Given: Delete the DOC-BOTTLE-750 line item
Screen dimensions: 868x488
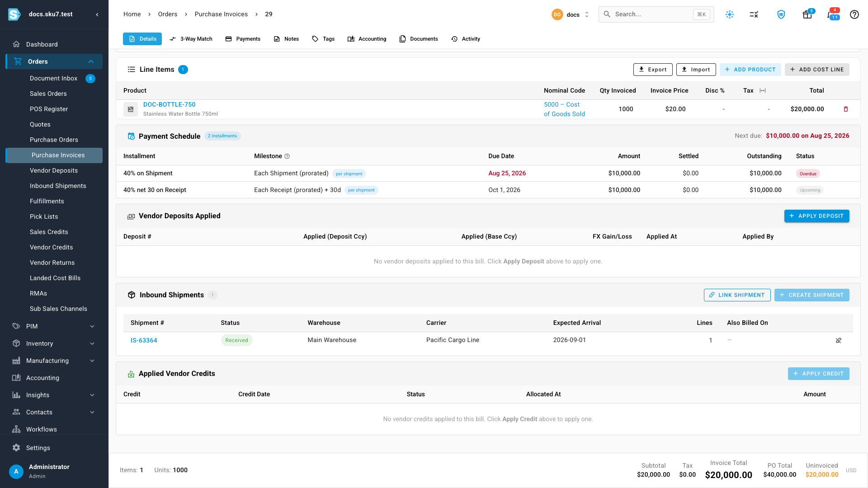Looking at the screenshot, I should 846,109.
